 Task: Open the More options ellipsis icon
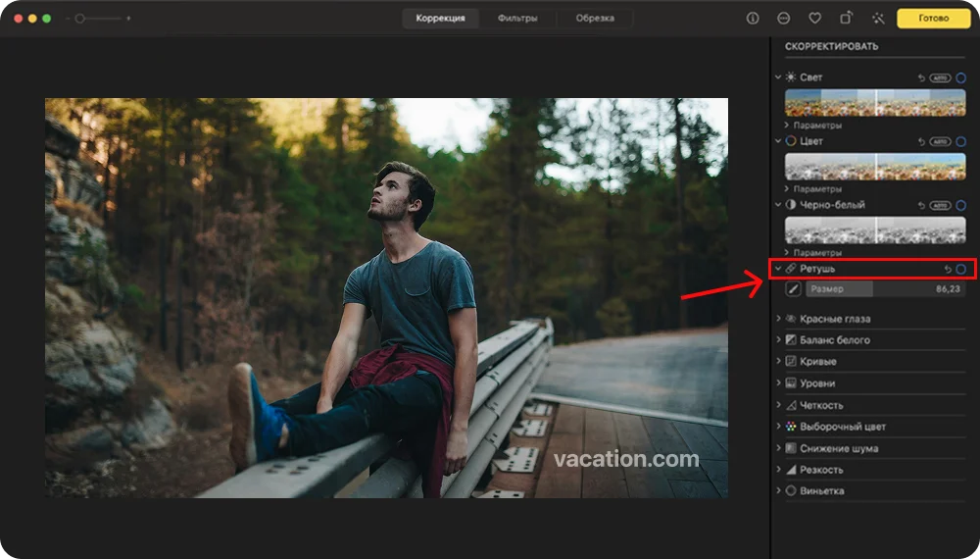tap(784, 19)
